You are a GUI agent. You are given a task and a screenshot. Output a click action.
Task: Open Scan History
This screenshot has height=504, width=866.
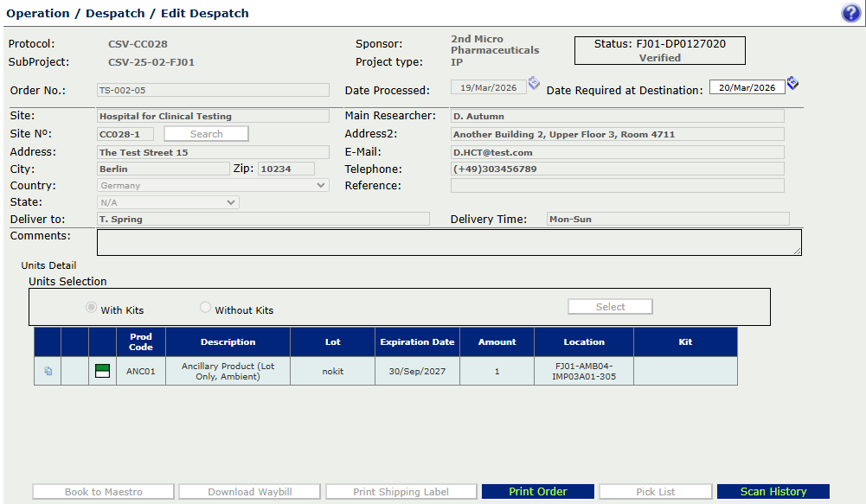(773, 492)
